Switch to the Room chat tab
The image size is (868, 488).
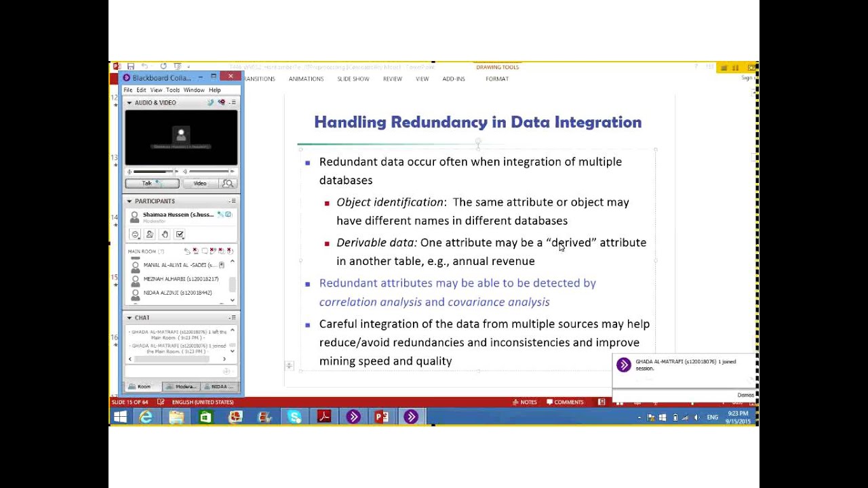click(144, 386)
